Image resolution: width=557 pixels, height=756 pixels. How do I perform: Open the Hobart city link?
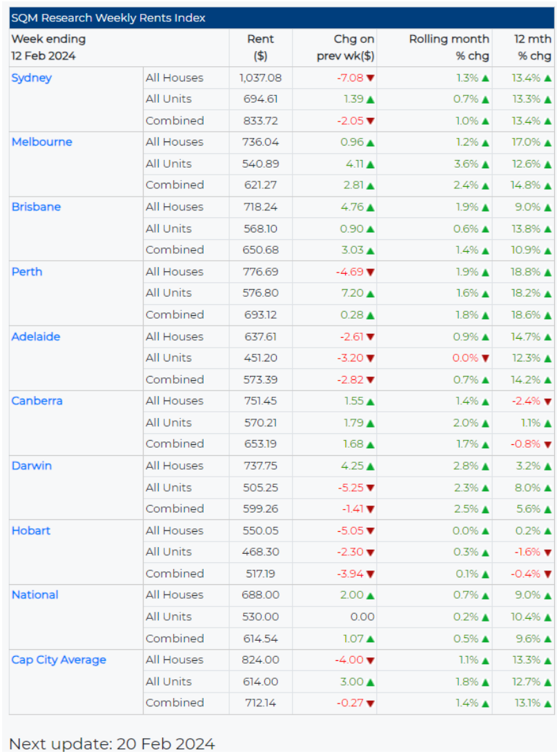[x=31, y=530]
